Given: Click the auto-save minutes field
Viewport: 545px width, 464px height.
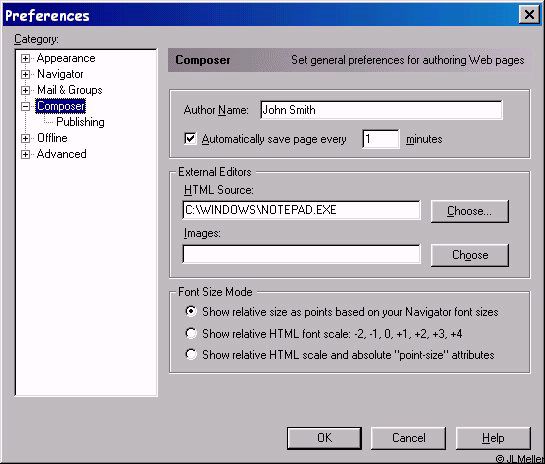Looking at the screenshot, I should point(381,139).
